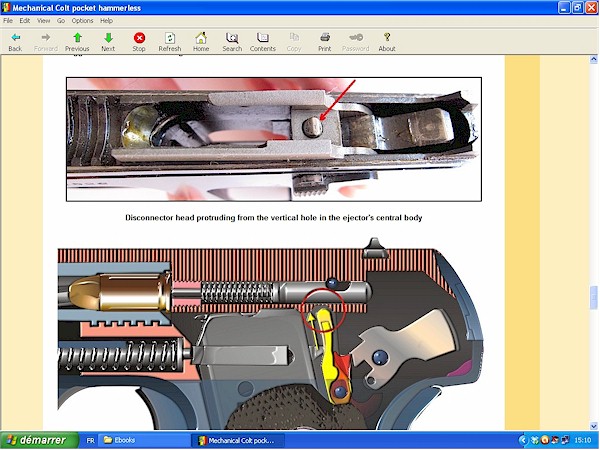
Task: Click the pistol cutaway diagram
Action: [270, 334]
